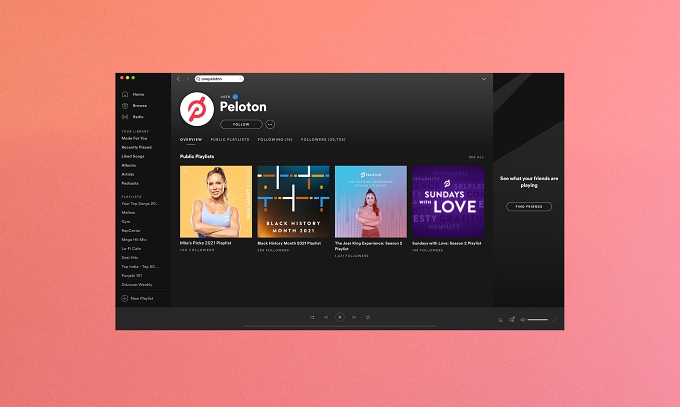The image size is (680, 407).
Task: Open the Lo-Fi Cafe playlist
Action: 131,249
